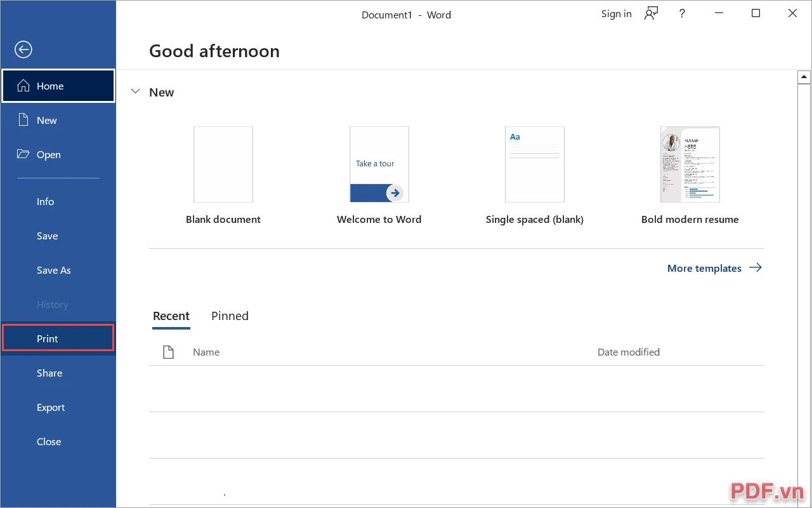Maximize the Word window
812x508 pixels.
tap(756, 13)
